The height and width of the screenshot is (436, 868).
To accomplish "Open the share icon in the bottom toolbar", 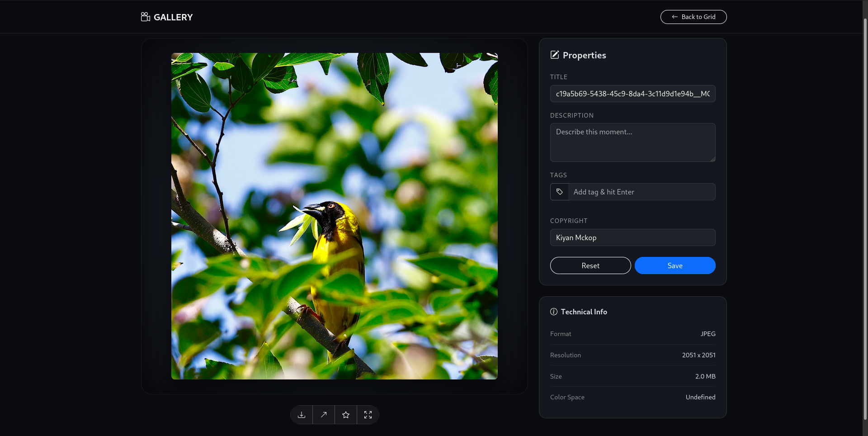I will 323,415.
